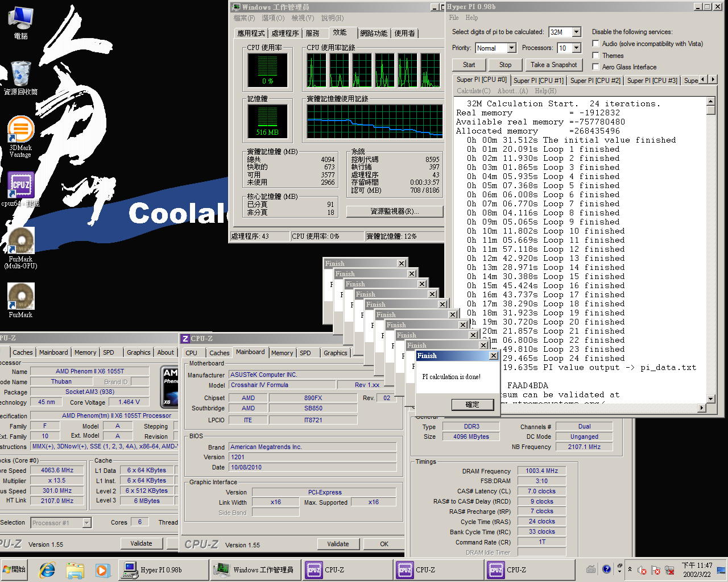
Task: Open the digits of pi 32M dropdown
Action: coord(576,32)
